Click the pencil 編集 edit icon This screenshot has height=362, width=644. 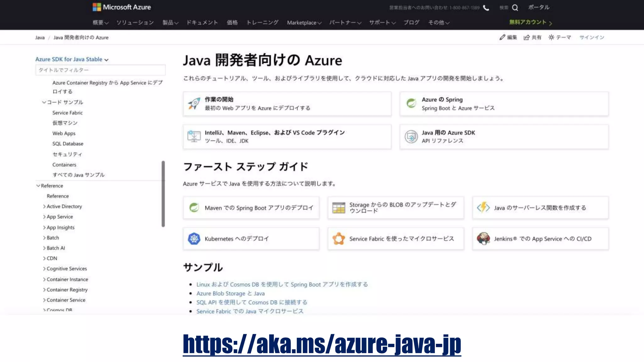(x=502, y=37)
